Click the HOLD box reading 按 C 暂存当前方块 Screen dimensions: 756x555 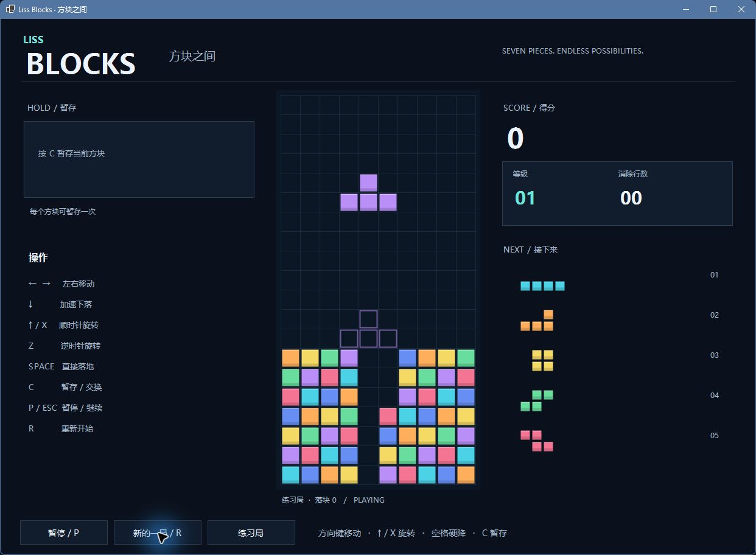tap(139, 159)
